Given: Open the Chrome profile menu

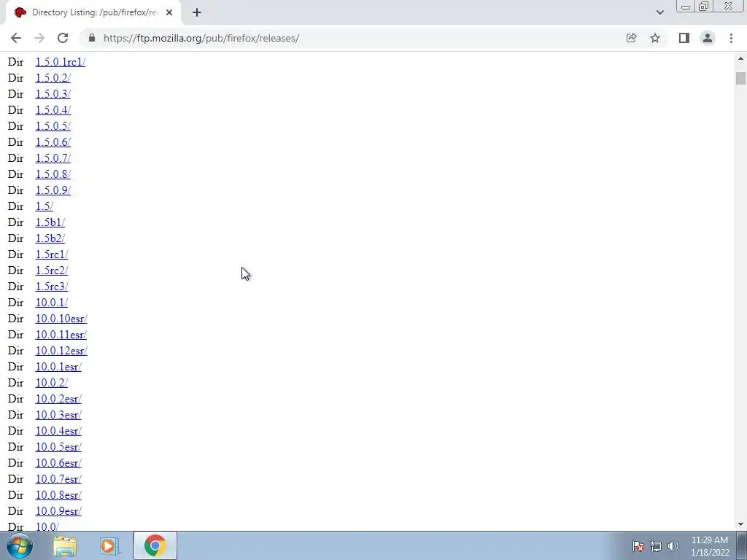Looking at the screenshot, I should tap(708, 38).
